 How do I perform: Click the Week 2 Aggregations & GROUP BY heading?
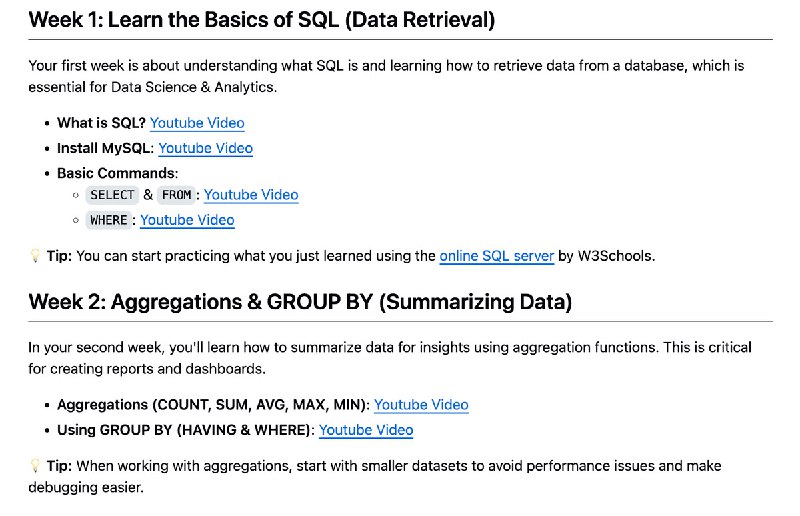(x=300, y=302)
